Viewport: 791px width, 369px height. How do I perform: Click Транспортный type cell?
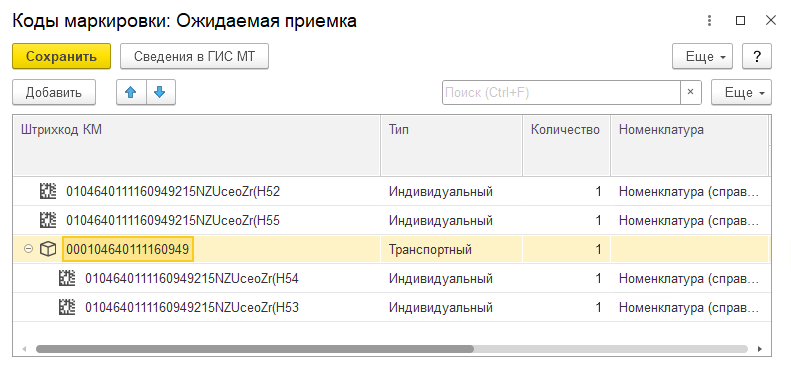[x=451, y=249]
